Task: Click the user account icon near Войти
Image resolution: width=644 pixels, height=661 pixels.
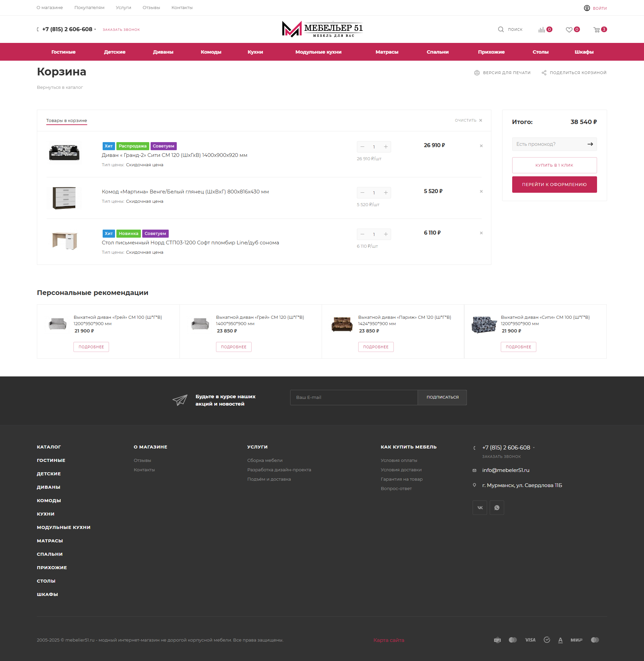Action: [x=587, y=8]
